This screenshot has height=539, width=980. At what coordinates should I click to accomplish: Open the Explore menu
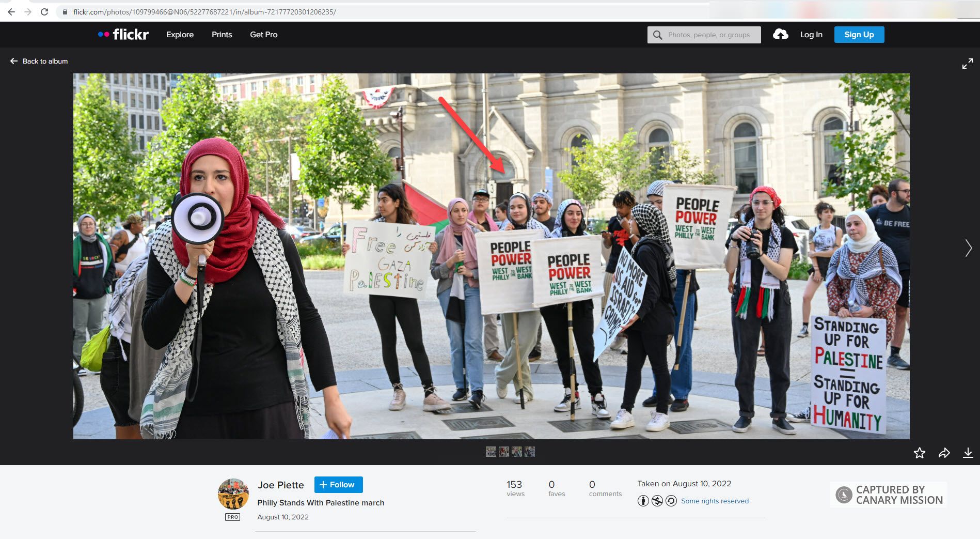[x=180, y=35]
